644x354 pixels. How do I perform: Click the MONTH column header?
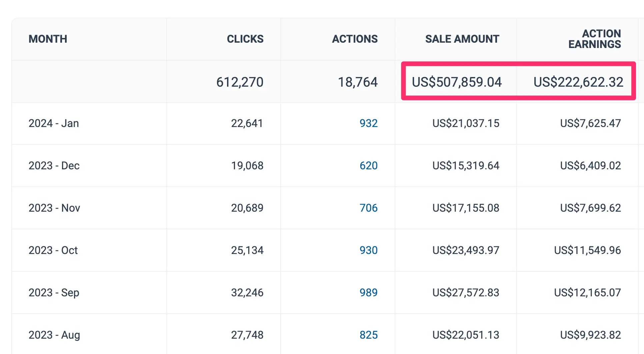click(48, 39)
